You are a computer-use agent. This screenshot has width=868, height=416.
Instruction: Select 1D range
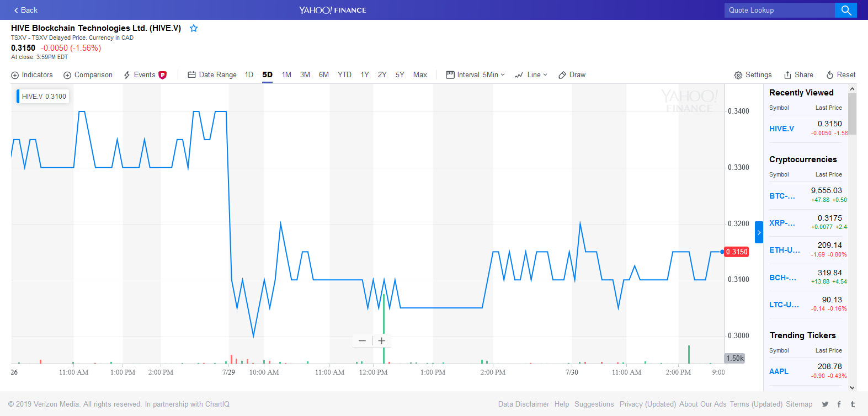tap(249, 75)
